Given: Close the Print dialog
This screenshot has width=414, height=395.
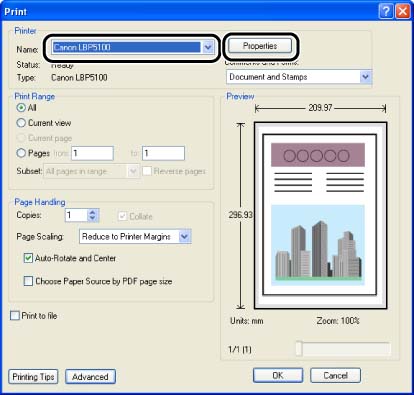Looking at the screenshot, I should pos(403,11).
